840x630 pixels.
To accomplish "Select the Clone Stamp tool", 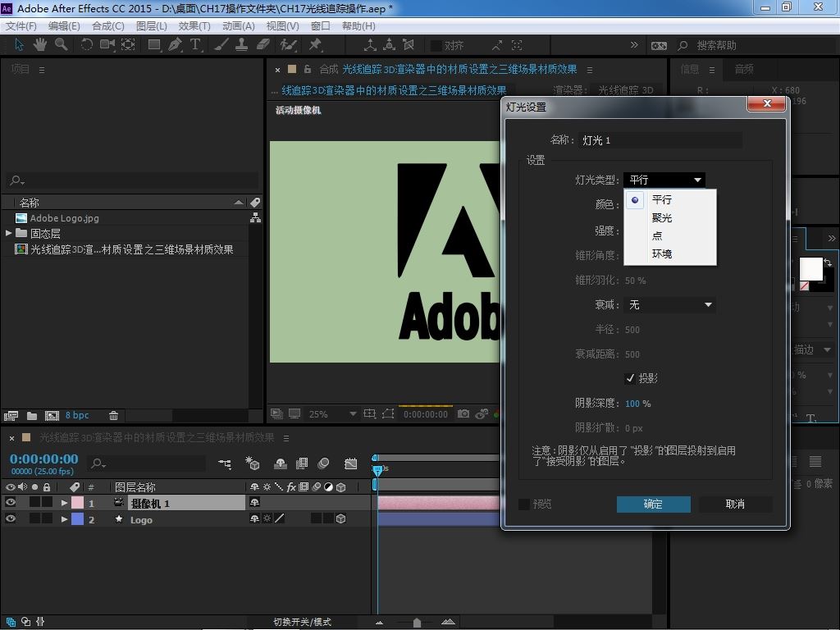I will click(242, 45).
